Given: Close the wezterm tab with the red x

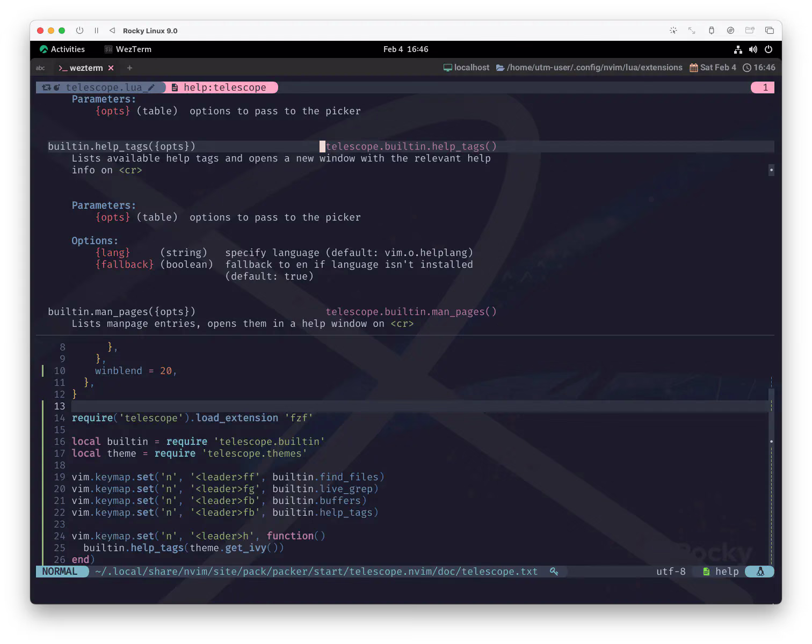Looking at the screenshot, I should pyautogui.click(x=111, y=68).
